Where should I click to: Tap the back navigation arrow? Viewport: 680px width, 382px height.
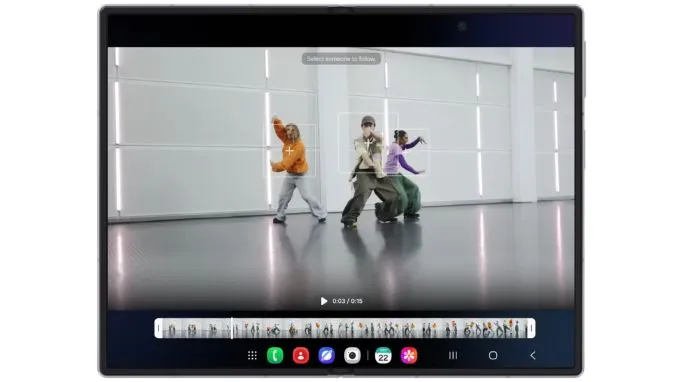(533, 356)
